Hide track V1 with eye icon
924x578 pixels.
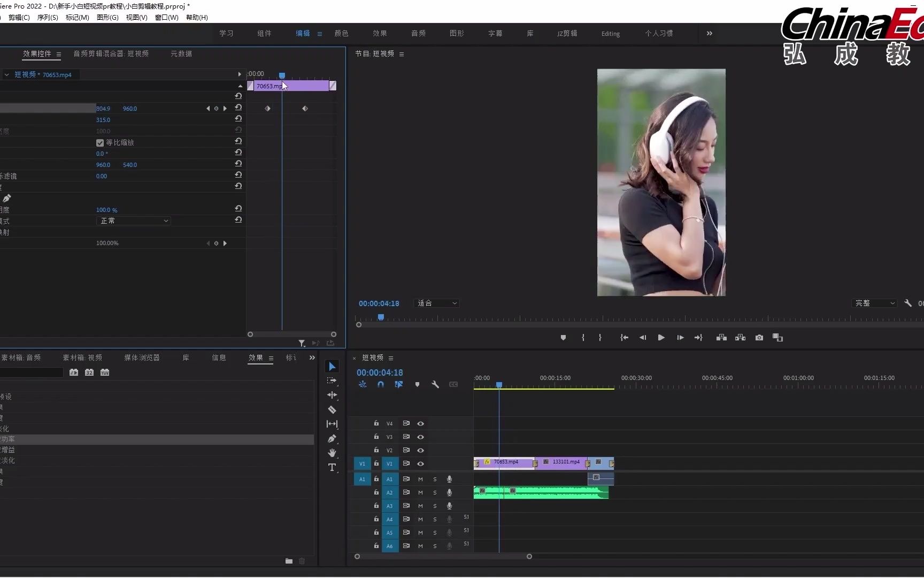421,463
